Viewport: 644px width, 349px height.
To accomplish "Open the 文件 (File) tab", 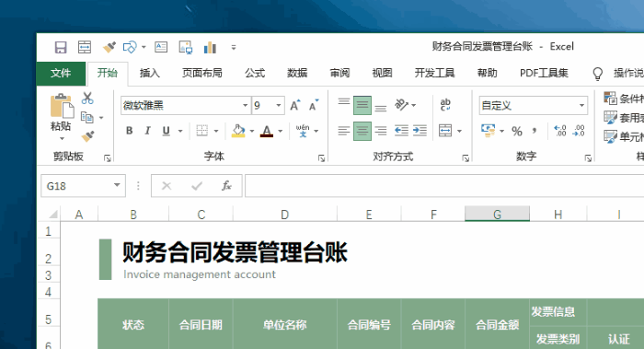I will 61,73.
